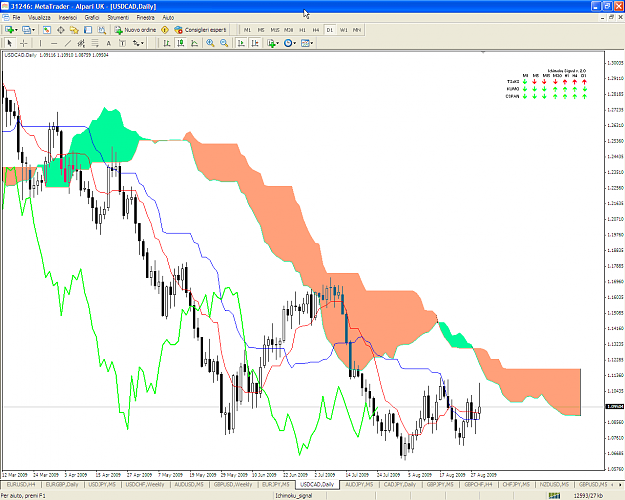
Task: Open the Finestra menu
Action: coord(145,18)
